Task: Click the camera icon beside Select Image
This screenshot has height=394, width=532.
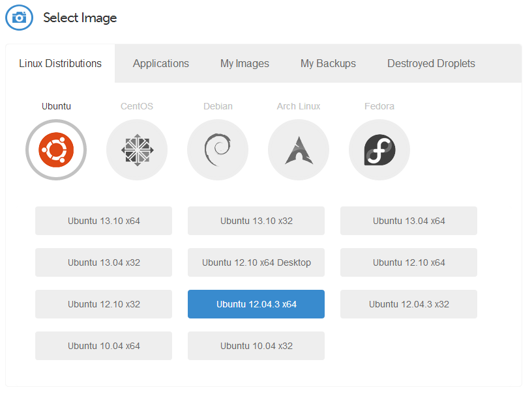Action: click(x=20, y=18)
